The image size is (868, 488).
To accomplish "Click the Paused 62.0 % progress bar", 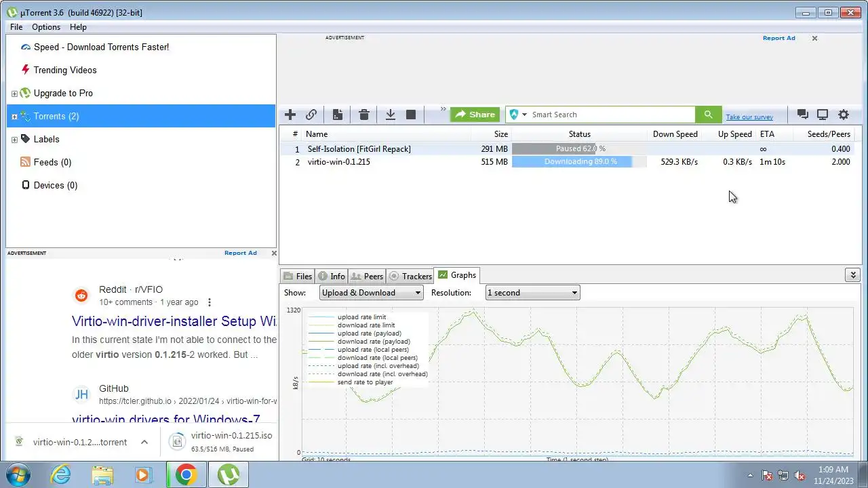I will click(579, 148).
